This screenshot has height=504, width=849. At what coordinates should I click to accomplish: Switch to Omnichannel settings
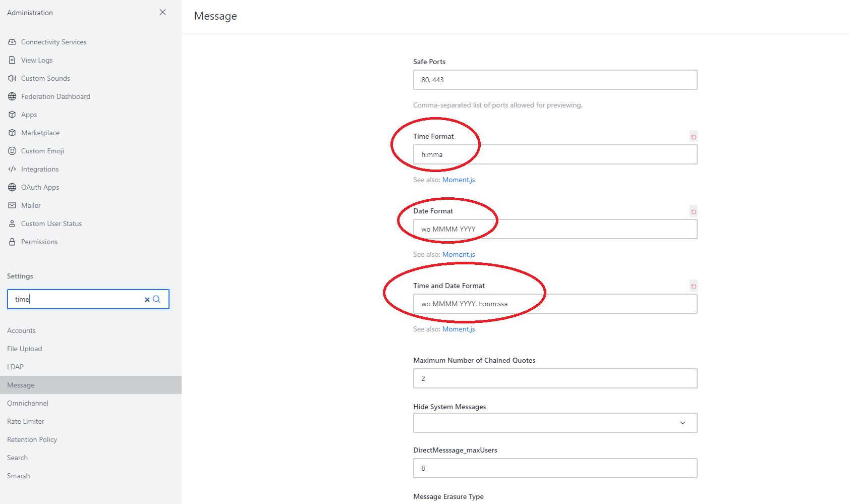[x=28, y=403]
